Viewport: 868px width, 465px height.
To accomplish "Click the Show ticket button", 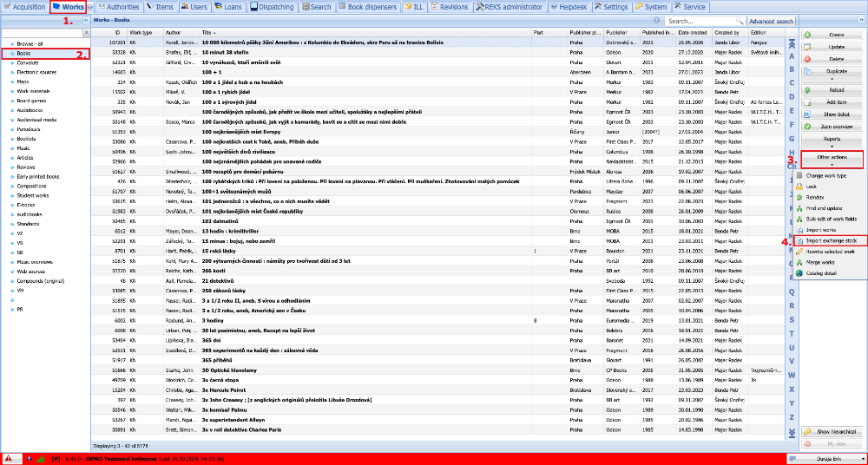I will [832, 114].
